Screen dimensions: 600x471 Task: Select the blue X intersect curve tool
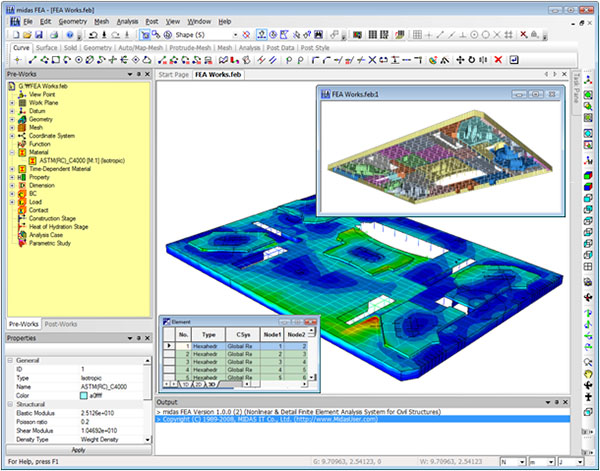372,60
